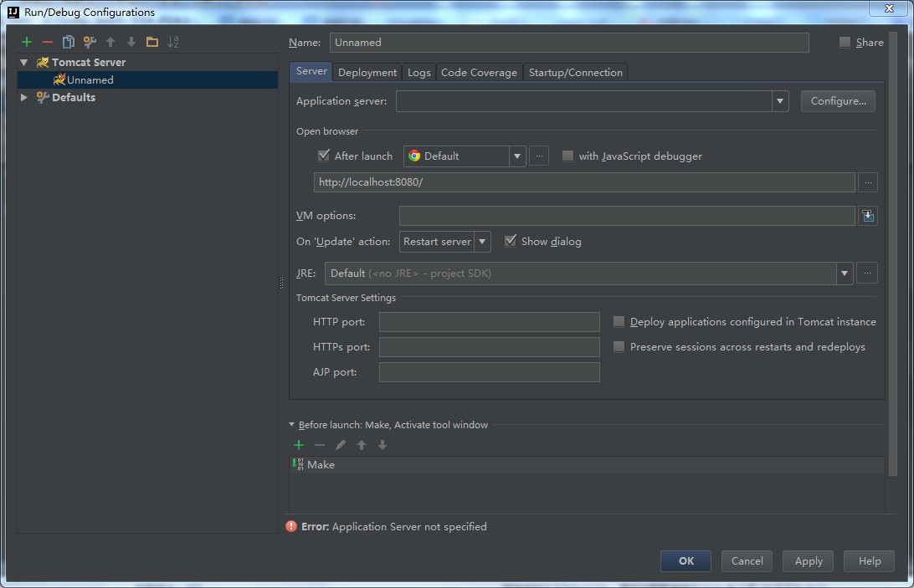Click the Tomcat Server group icon
The image size is (914, 588).
pyautogui.click(x=43, y=63)
